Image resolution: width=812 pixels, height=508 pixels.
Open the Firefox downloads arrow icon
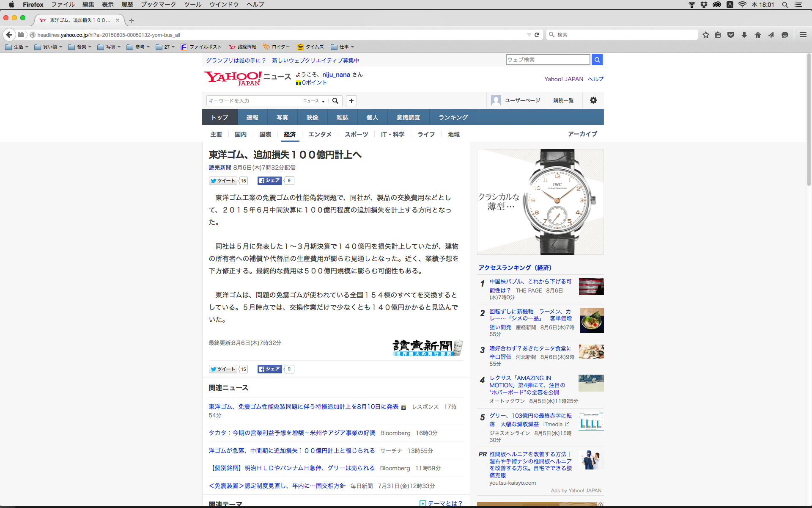744,35
